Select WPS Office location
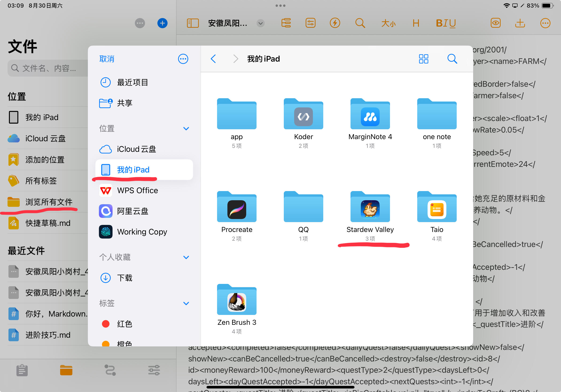561x392 pixels. (x=144, y=190)
